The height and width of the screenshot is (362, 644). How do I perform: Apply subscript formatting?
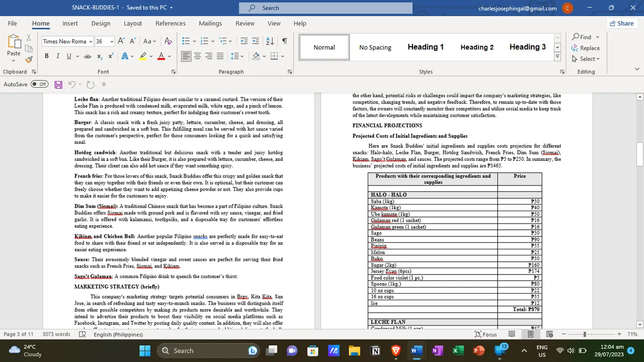(100, 56)
